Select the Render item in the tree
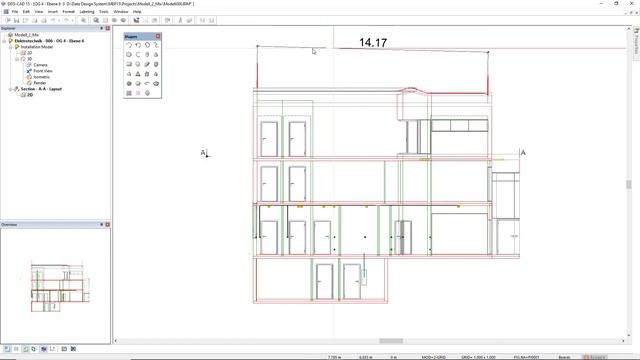The width and height of the screenshot is (640, 360). (40, 83)
